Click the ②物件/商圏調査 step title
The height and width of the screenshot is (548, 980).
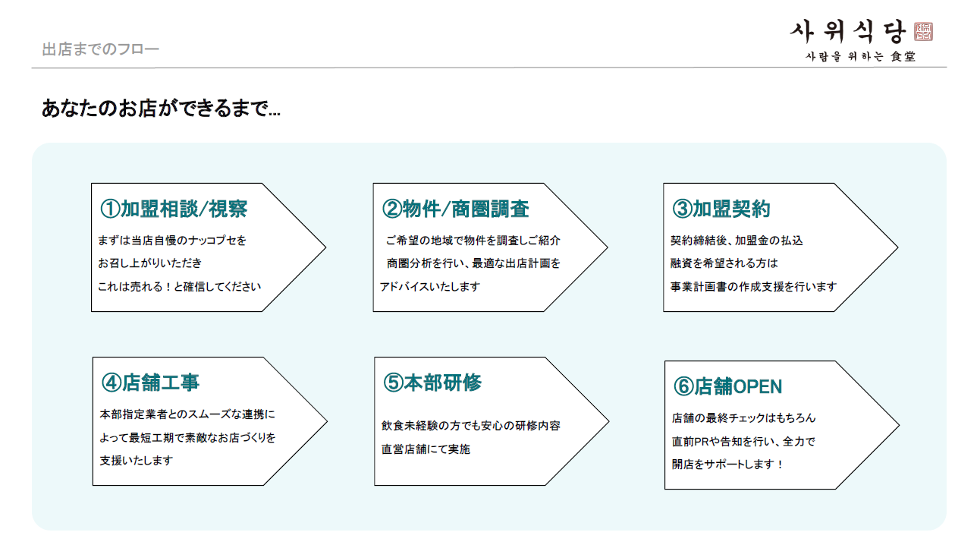pos(455,209)
